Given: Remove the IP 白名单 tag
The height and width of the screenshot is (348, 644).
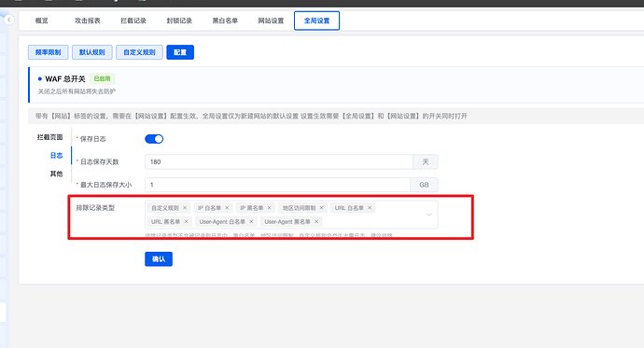Looking at the screenshot, I should tap(227, 208).
